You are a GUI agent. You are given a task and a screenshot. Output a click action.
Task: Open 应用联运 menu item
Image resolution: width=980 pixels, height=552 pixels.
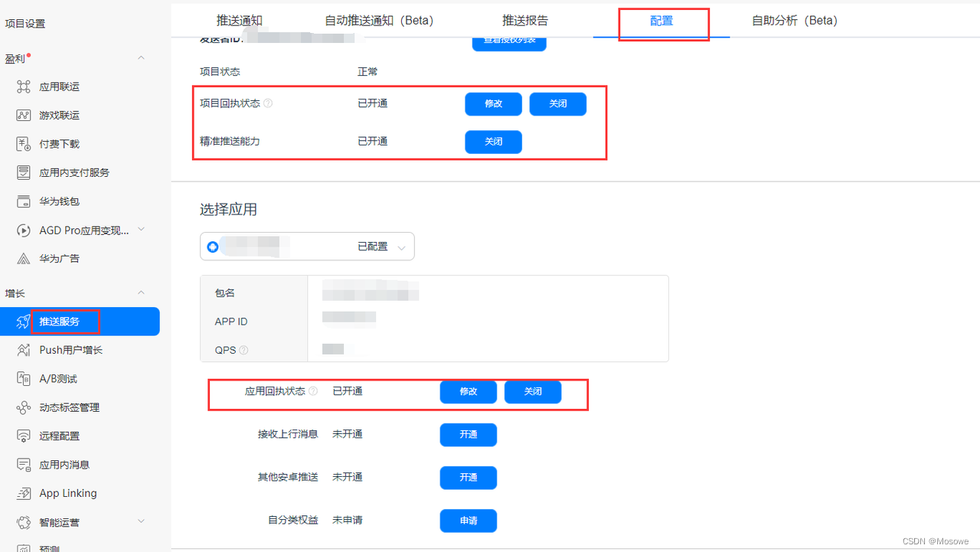click(x=60, y=87)
